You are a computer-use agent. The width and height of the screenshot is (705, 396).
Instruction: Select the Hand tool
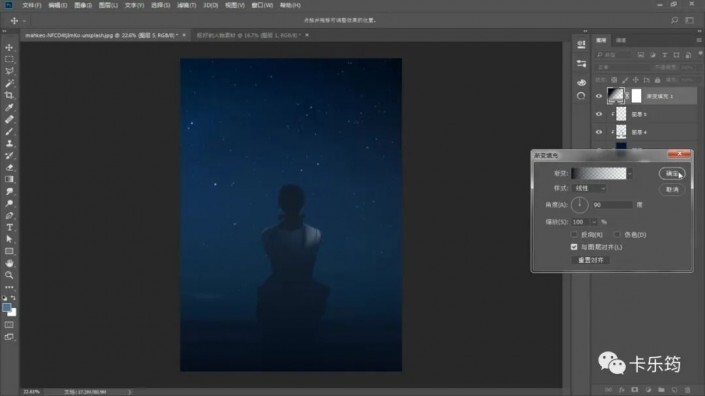point(9,263)
